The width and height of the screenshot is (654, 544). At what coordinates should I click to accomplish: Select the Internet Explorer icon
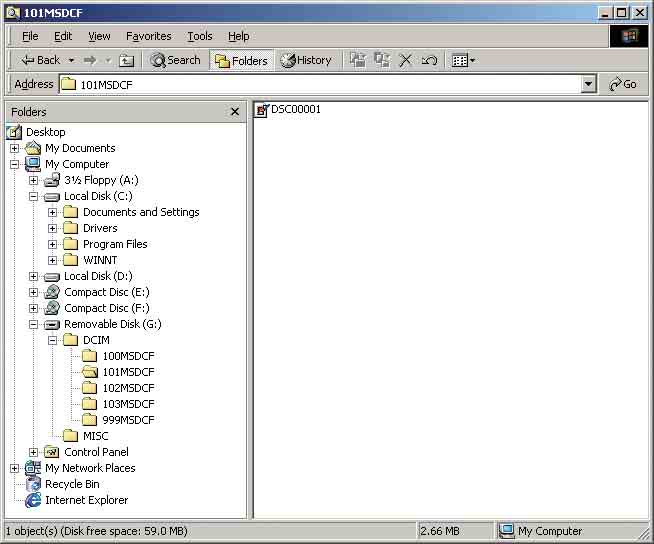click(x=33, y=500)
